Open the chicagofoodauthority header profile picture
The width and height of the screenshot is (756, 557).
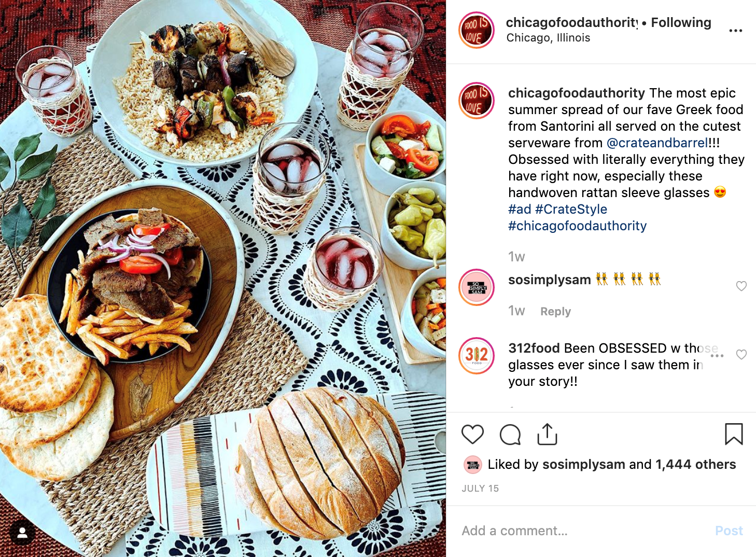[x=477, y=30]
